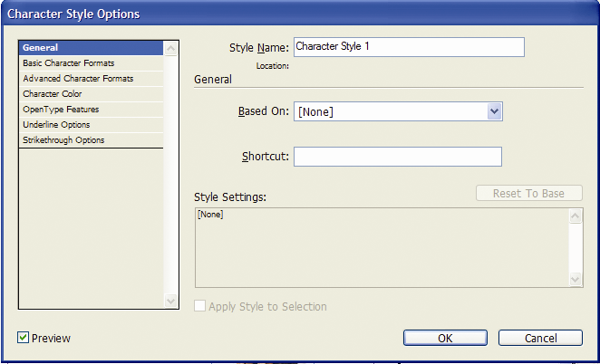Click OK to confirm style
Image resolution: width=600 pixels, height=364 pixels.
(445, 338)
